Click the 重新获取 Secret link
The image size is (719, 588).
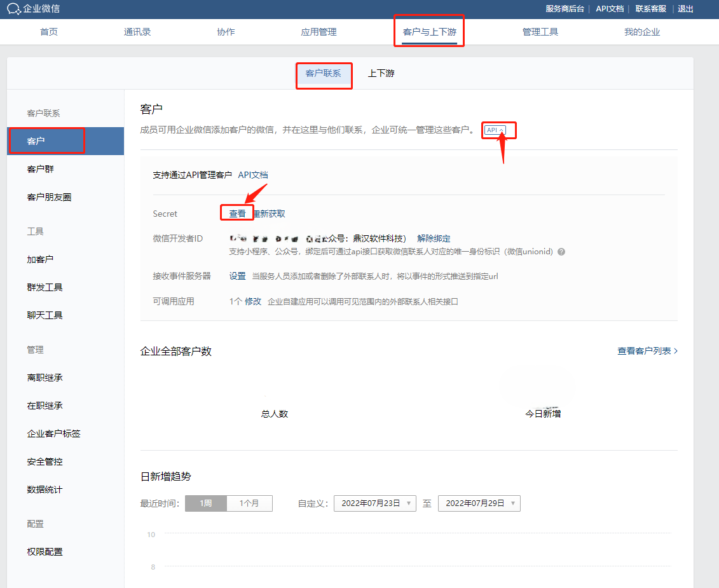click(x=270, y=214)
